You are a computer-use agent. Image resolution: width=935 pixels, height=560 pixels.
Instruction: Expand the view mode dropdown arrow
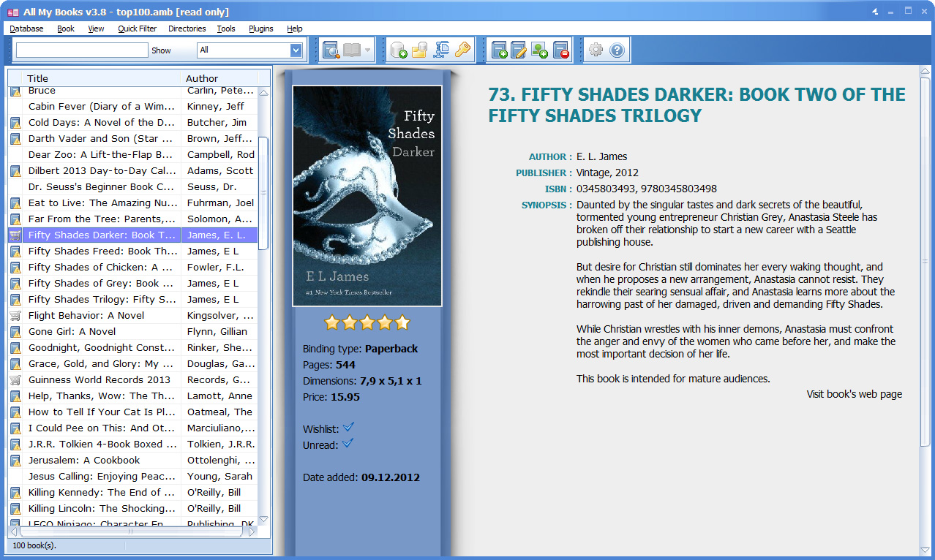367,50
